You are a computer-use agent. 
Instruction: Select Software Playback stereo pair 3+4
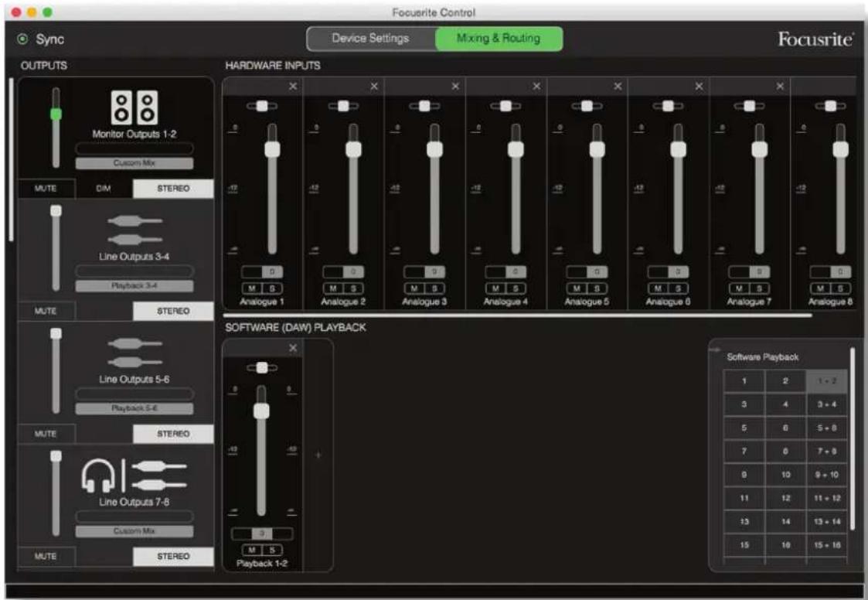827,404
